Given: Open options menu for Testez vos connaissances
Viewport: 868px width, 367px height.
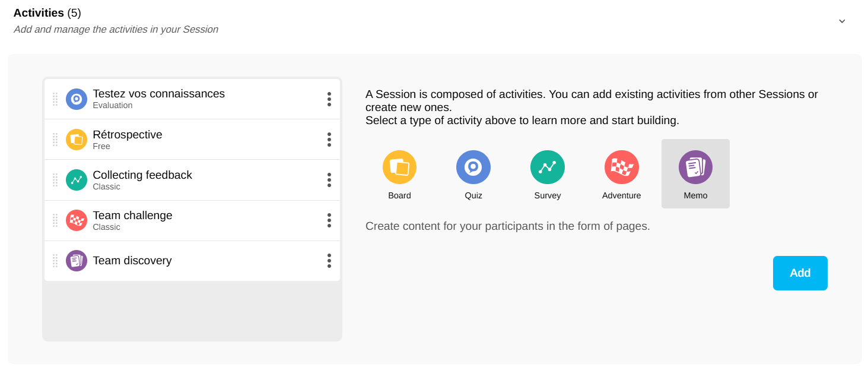Looking at the screenshot, I should pos(329,99).
